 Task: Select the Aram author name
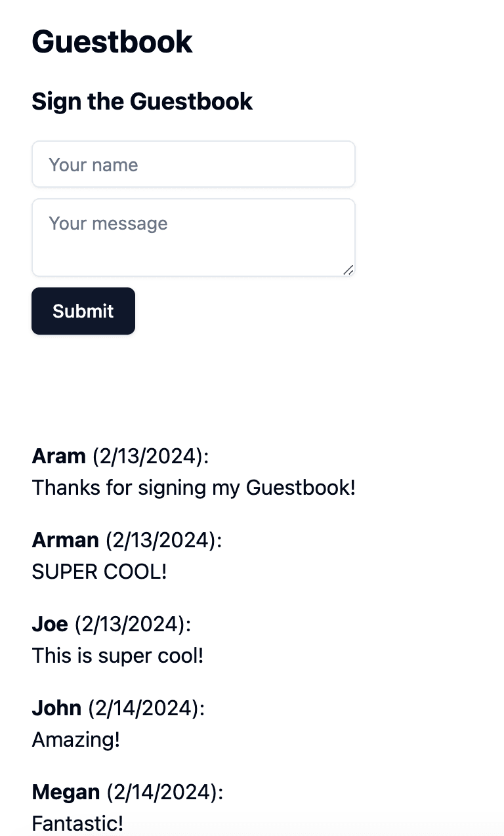(58, 455)
